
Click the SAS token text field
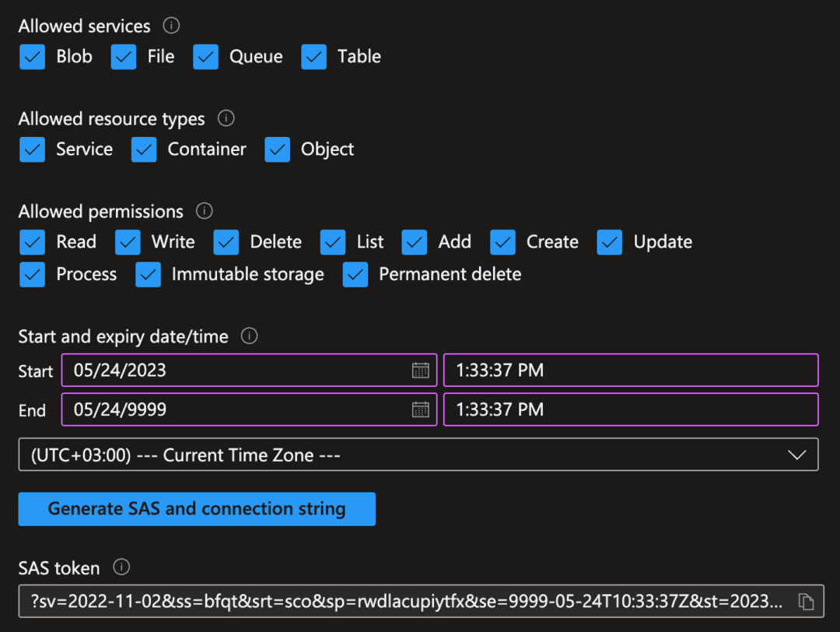pos(404,602)
